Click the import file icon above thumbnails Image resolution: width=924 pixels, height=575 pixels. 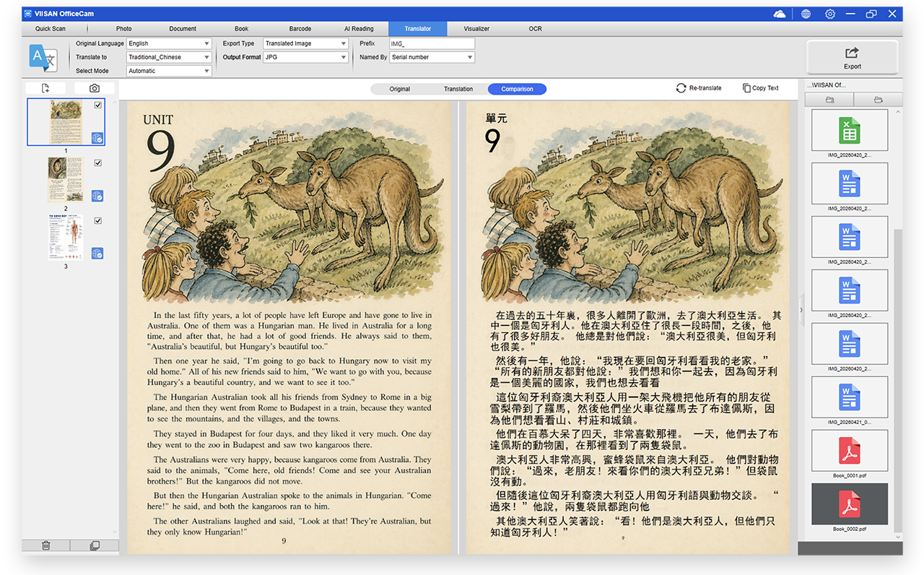[45, 88]
